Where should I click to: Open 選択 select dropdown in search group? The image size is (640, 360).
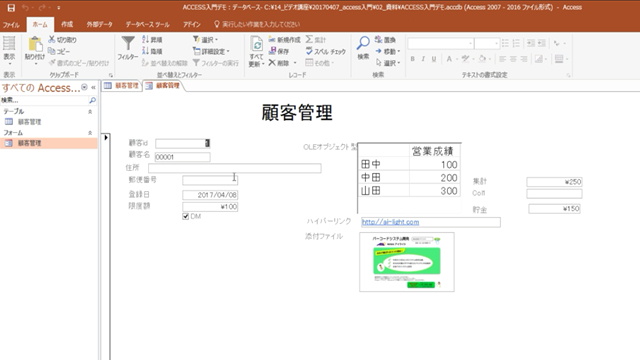point(387,63)
